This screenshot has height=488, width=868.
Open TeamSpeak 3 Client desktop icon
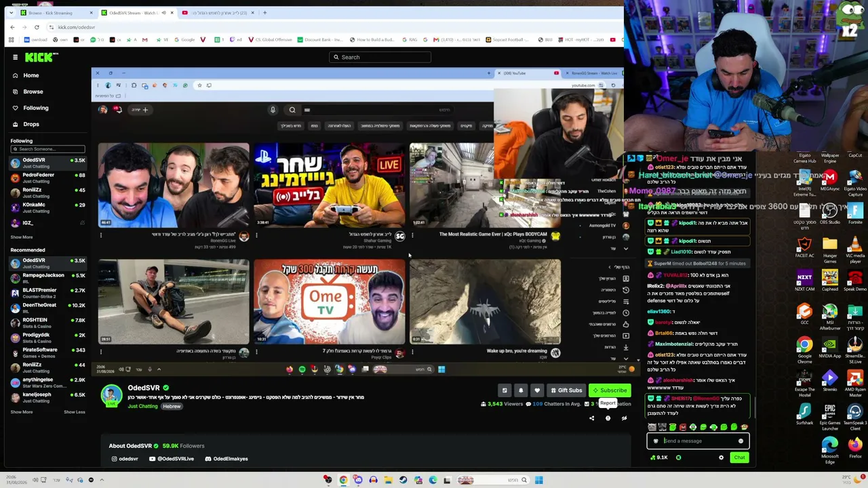pos(855,417)
